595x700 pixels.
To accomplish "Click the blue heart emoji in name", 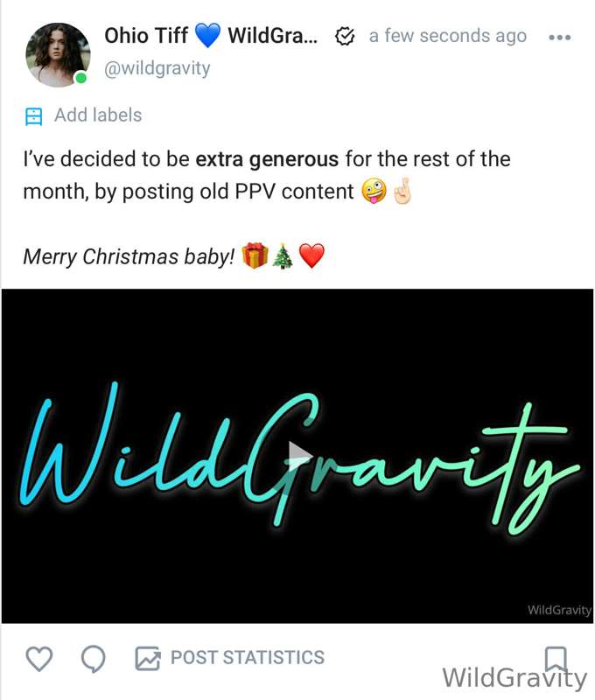I will 208,36.
